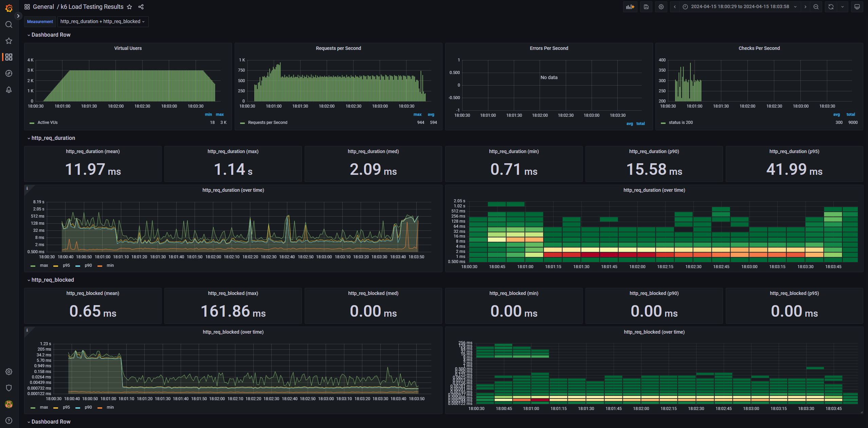
Task: Open Checks Per Second panel menu
Action: pyautogui.click(x=759, y=48)
